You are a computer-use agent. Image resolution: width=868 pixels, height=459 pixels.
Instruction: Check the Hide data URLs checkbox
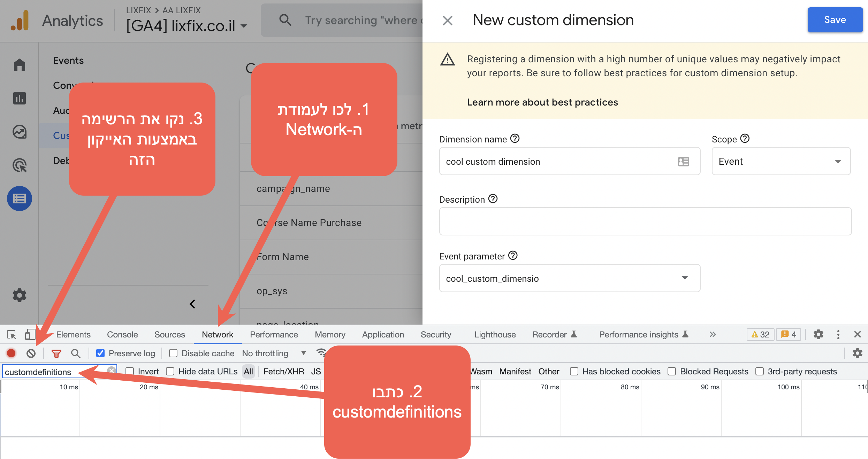pyautogui.click(x=170, y=372)
